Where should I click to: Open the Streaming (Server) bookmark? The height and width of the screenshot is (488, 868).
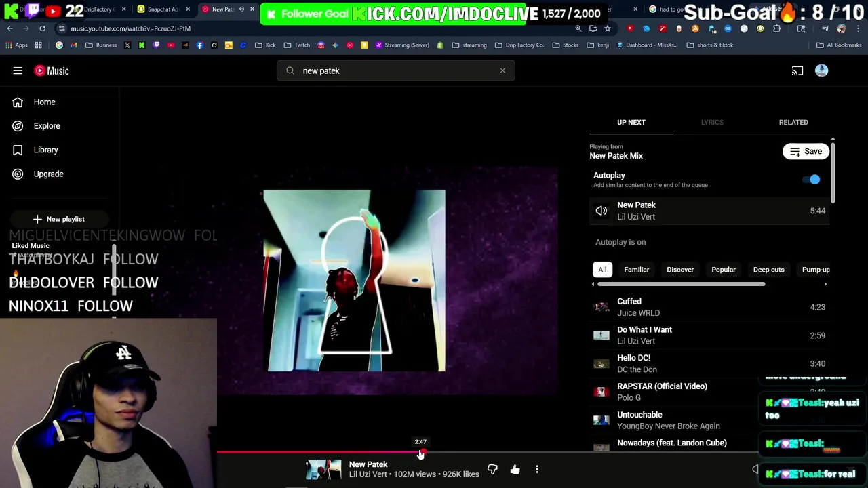[x=402, y=45]
